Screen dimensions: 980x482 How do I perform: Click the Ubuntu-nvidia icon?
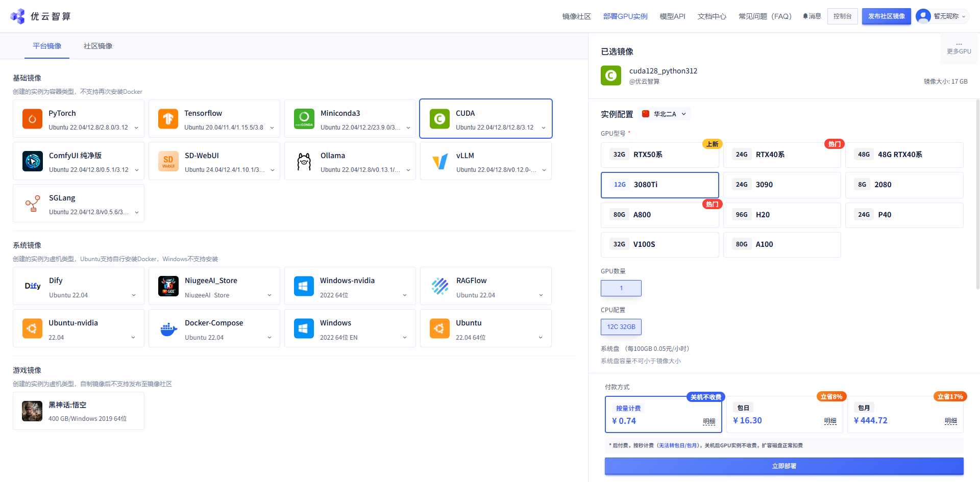pyautogui.click(x=32, y=328)
